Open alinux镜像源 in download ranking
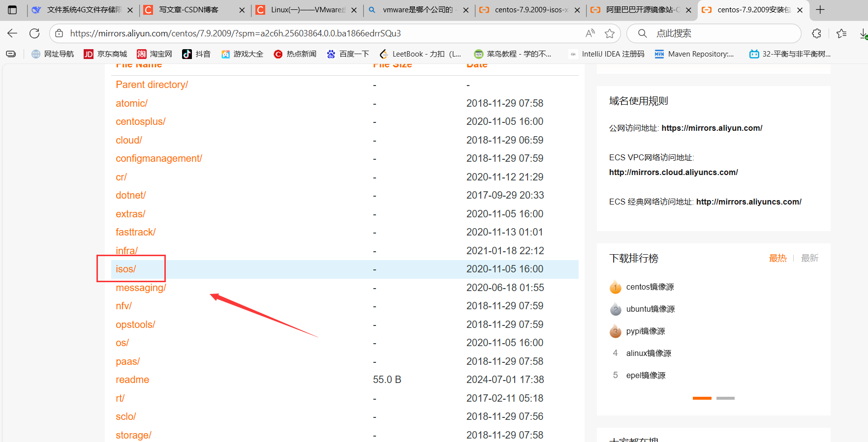 pyautogui.click(x=649, y=354)
